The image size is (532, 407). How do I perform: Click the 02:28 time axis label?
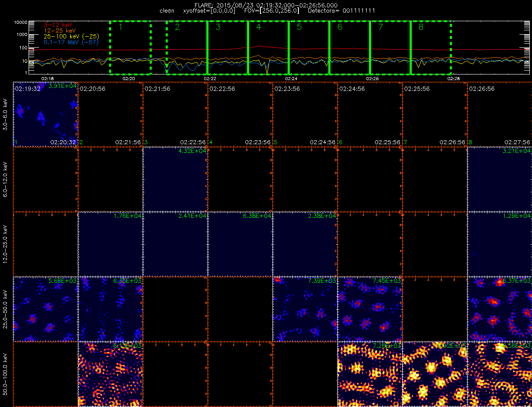point(453,79)
